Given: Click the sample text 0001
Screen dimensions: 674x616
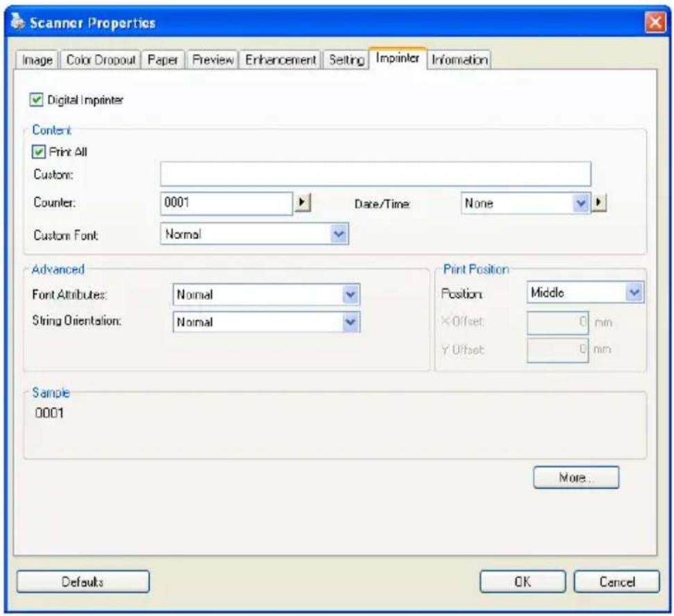Looking at the screenshot, I should 49,413.
